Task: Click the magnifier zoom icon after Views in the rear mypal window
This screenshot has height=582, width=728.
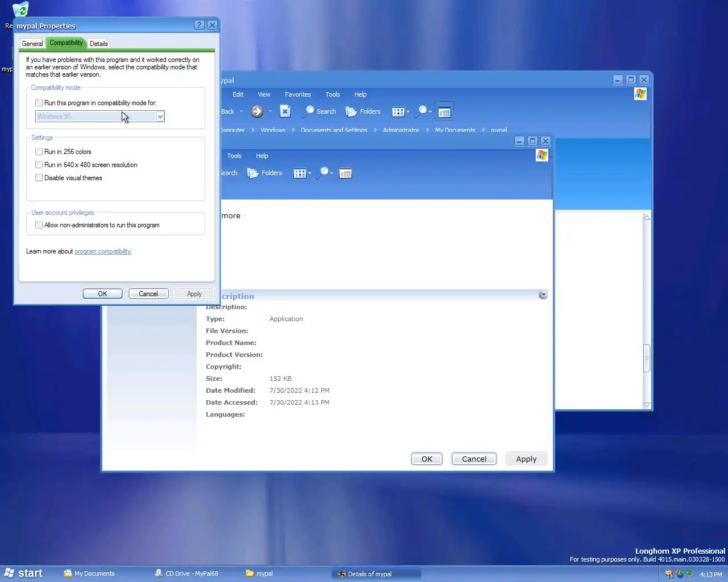Action: [421, 111]
